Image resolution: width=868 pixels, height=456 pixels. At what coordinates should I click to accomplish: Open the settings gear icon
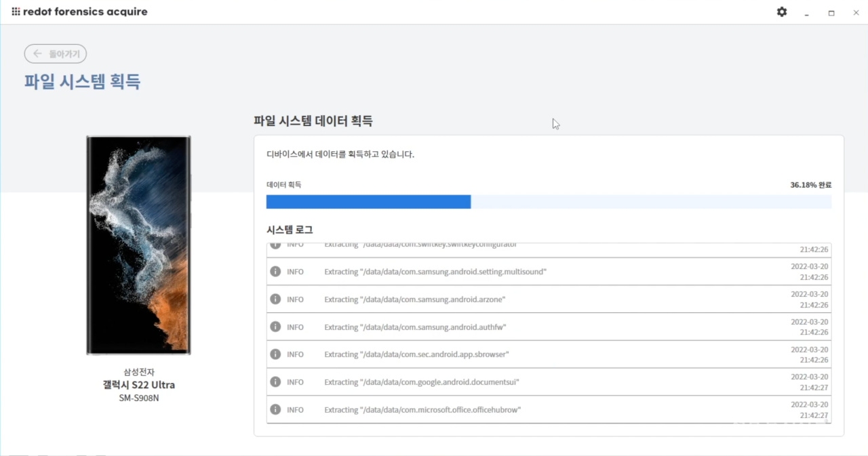tap(782, 12)
